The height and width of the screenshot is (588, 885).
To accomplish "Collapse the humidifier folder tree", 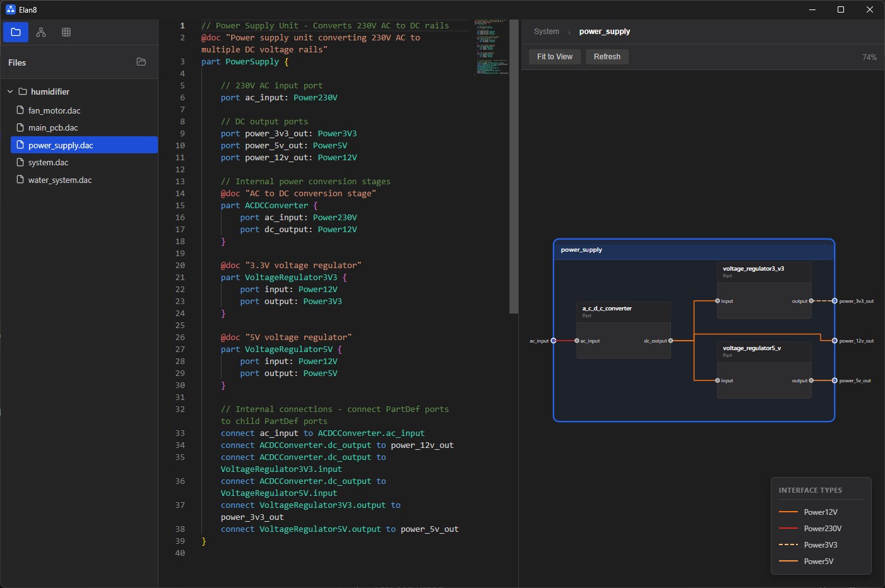I will pyautogui.click(x=10, y=91).
